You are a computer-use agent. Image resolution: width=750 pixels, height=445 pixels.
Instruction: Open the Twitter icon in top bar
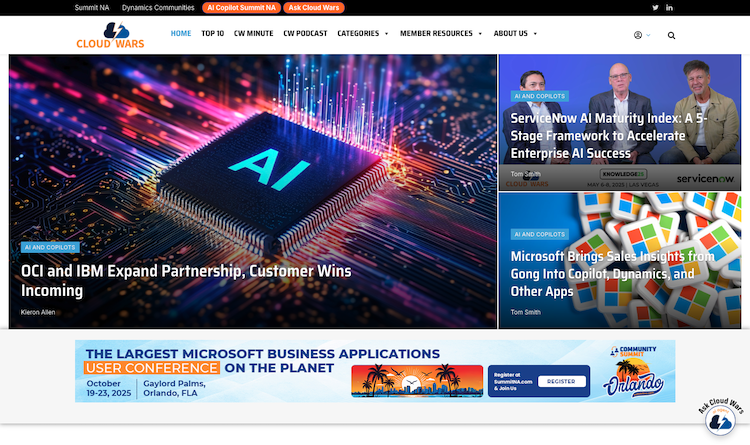pos(655,8)
